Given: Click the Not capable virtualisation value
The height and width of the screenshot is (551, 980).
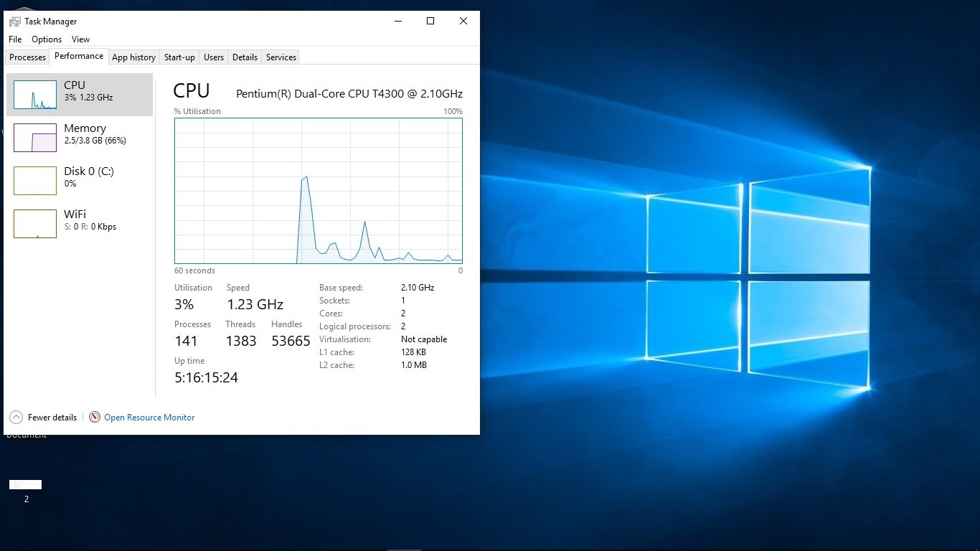Looking at the screenshot, I should click(424, 339).
